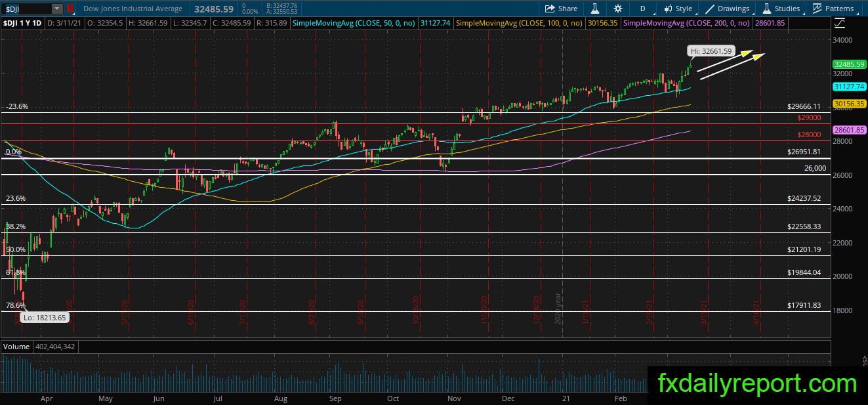This screenshot has height=405, width=868.
Task: Click the $DJI symbol input field
Action: 27,9
